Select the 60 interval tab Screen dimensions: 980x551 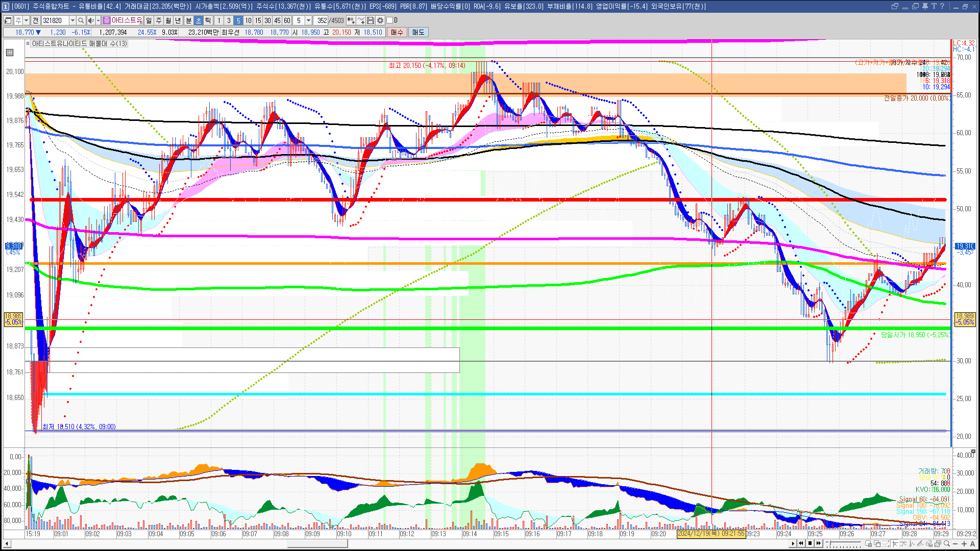click(x=287, y=20)
